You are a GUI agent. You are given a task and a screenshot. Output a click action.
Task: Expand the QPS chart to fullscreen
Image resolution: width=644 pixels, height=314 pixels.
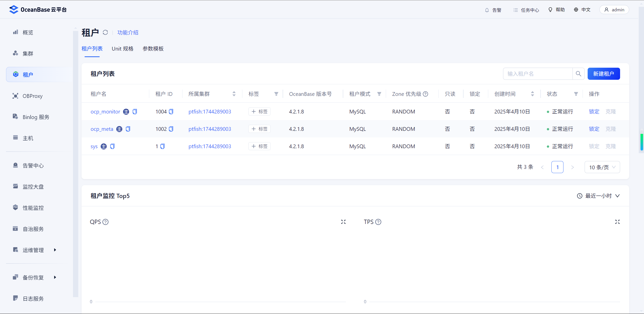343,222
